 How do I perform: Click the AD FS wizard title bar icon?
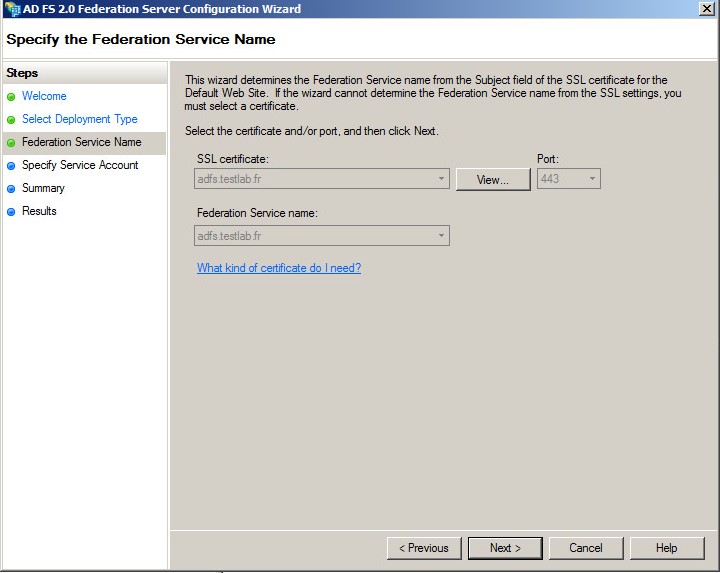(x=12, y=9)
